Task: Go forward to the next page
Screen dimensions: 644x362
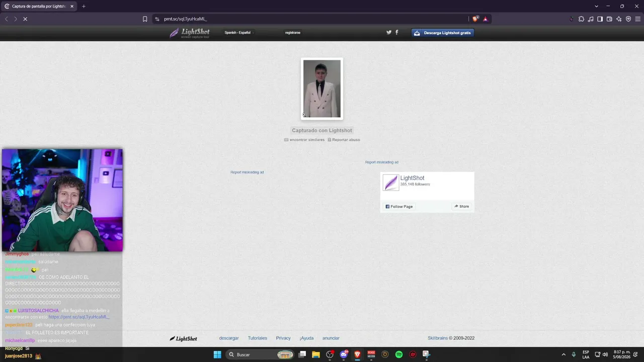Action: point(16,19)
